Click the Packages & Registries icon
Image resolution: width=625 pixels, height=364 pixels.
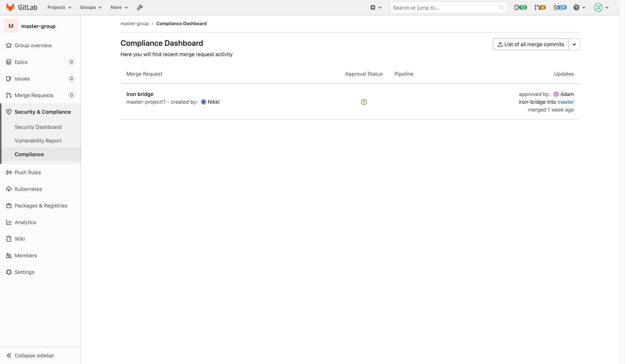pyautogui.click(x=9, y=206)
